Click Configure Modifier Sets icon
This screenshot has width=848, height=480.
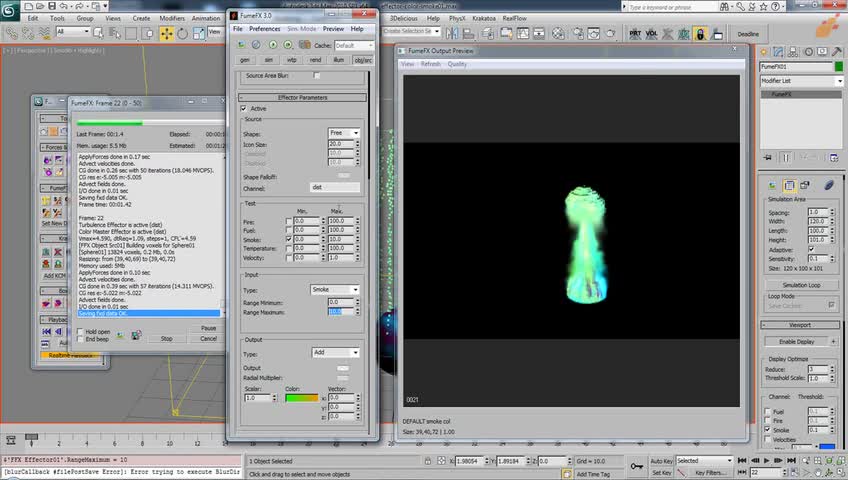coord(833,157)
